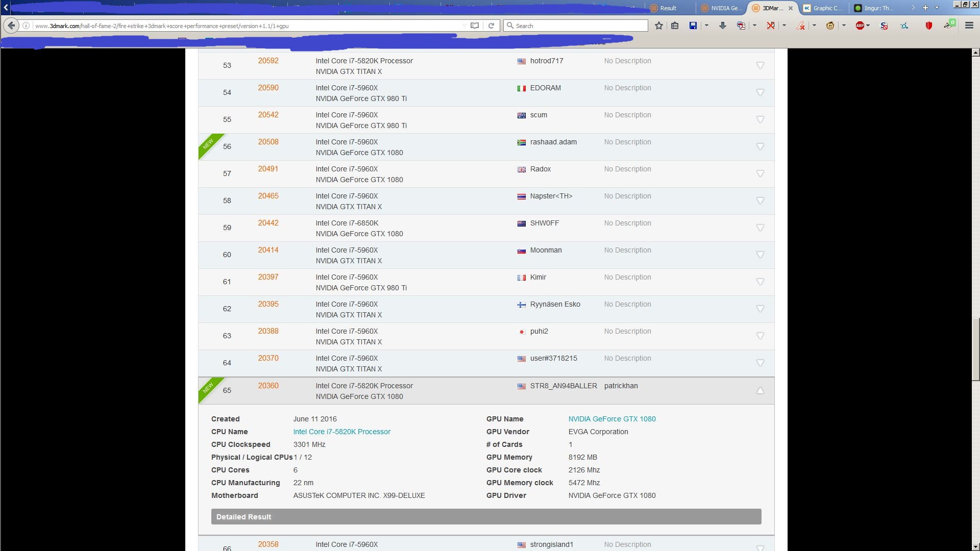This screenshot has height=551, width=980.
Task: Click the Flash block extension icon
Action: pyautogui.click(x=801, y=26)
